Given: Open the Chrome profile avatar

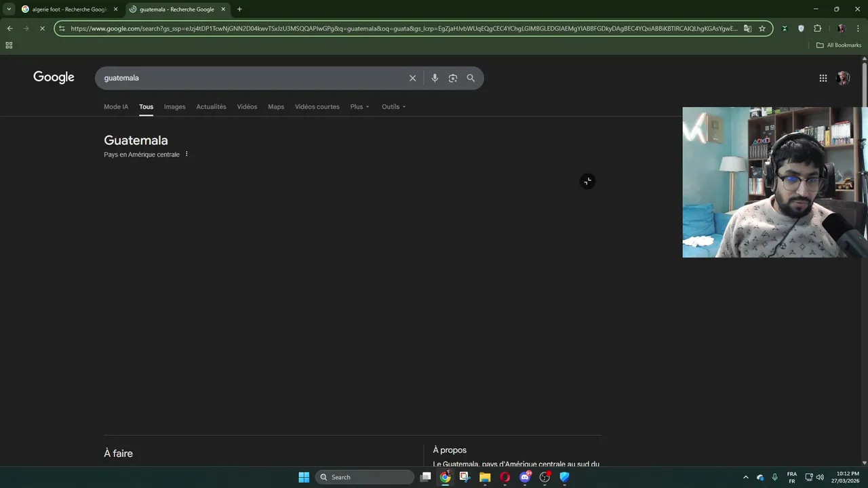Looking at the screenshot, I should [842, 28].
